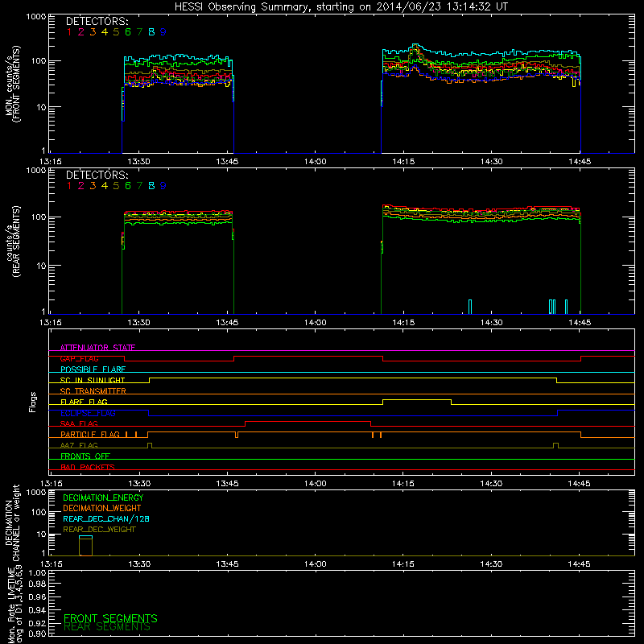The width and height of the screenshot is (644, 644).
Task: Click the 14:15 tick label under the decimation plot
Action: point(403,564)
